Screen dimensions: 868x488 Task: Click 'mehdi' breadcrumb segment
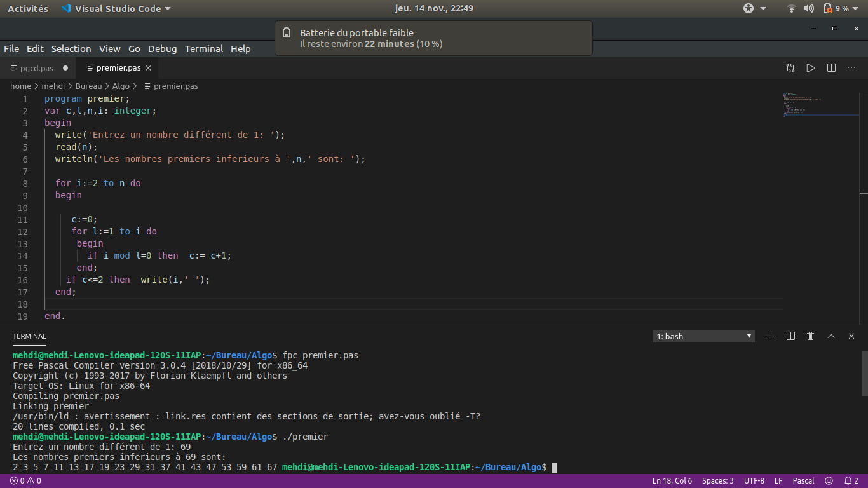[53, 86]
